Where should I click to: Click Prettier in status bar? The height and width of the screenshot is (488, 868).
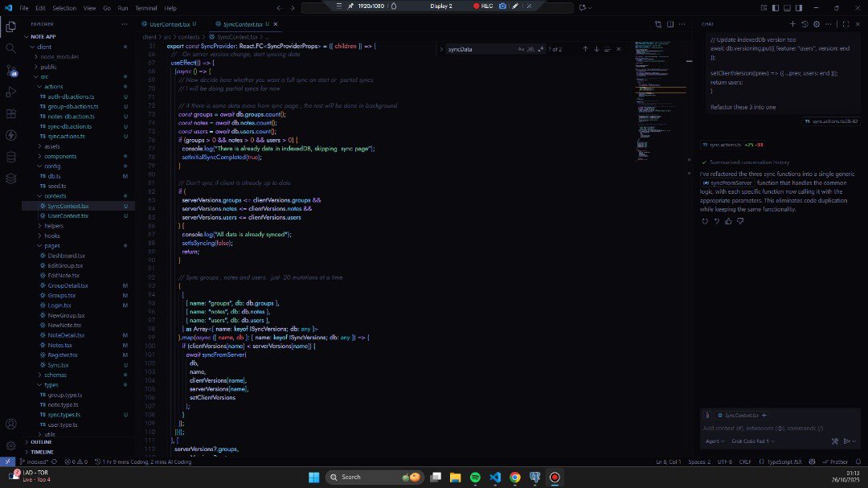835,462
